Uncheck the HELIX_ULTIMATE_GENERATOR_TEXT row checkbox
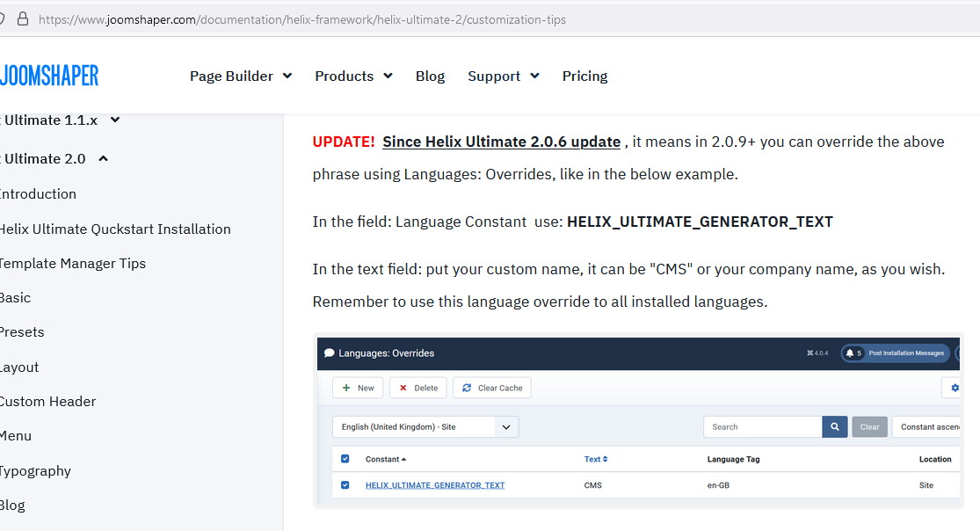The width and height of the screenshot is (980, 531). click(x=345, y=484)
